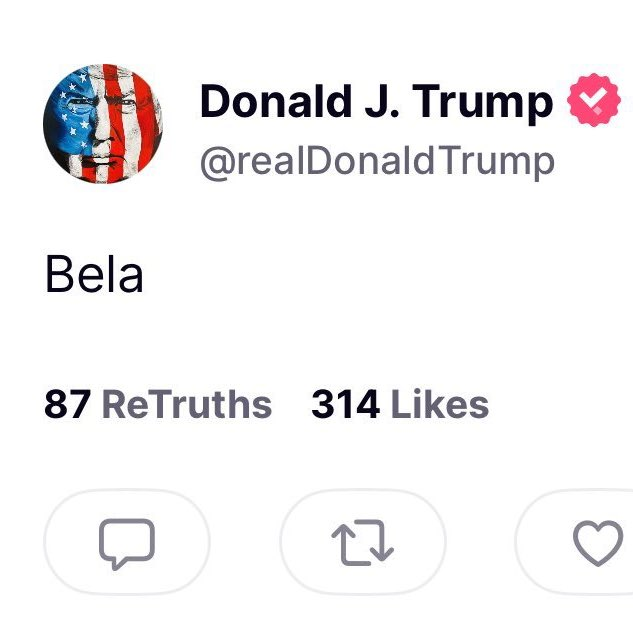Open the Donald J. Trump display name
Image resolution: width=633 pixels, height=633 pixels.
tap(376, 103)
